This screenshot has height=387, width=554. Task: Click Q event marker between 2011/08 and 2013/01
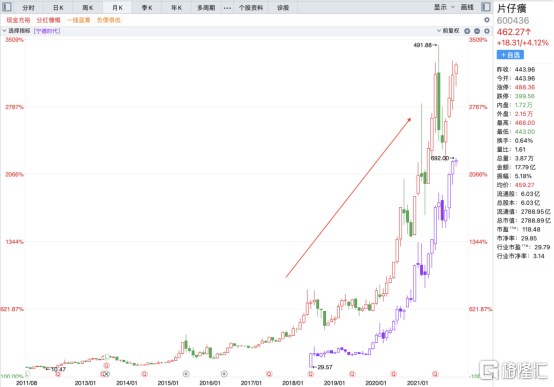tap(58, 374)
